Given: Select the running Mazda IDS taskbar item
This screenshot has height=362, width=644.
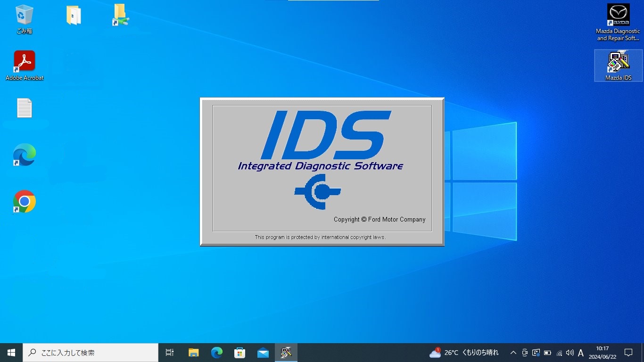Looking at the screenshot, I should click(x=286, y=353).
